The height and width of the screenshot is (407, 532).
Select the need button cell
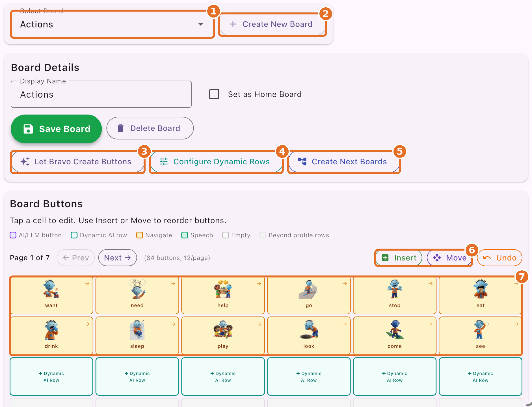coord(137,295)
